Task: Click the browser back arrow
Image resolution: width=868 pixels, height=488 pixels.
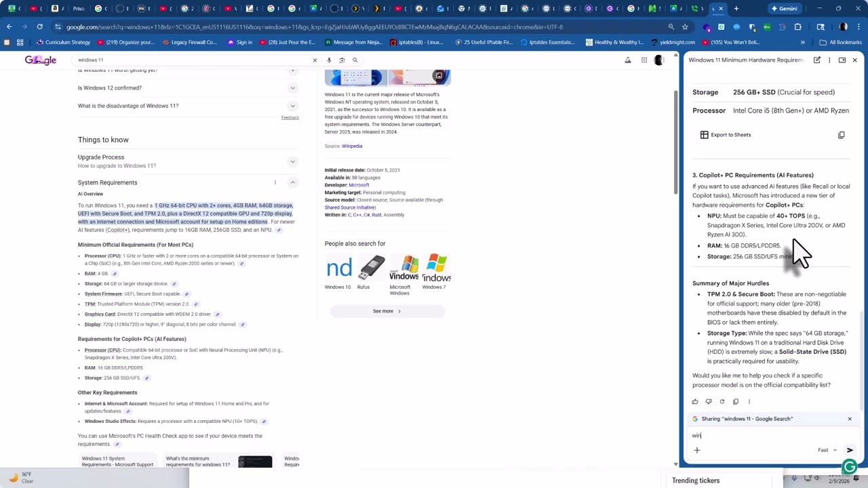Action: [9, 27]
